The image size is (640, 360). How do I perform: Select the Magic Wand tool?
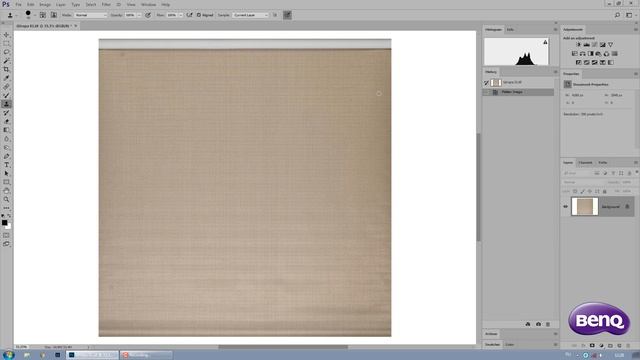[6, 61]
